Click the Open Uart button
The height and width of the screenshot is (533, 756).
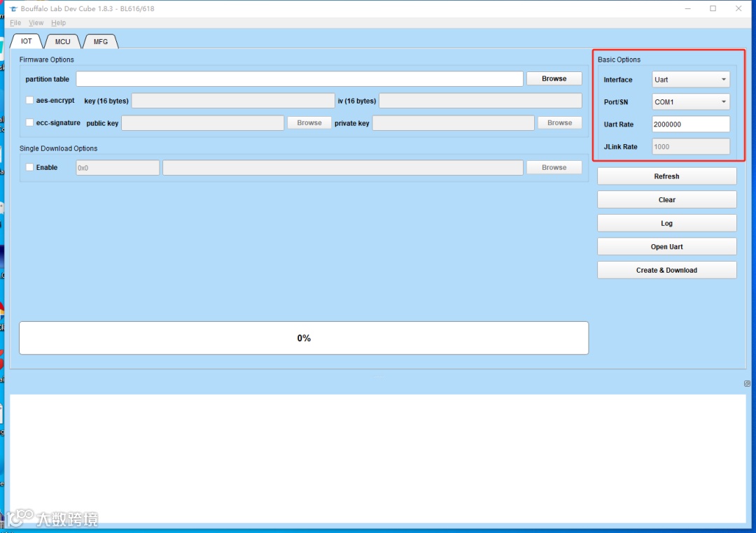coord(667,247)
